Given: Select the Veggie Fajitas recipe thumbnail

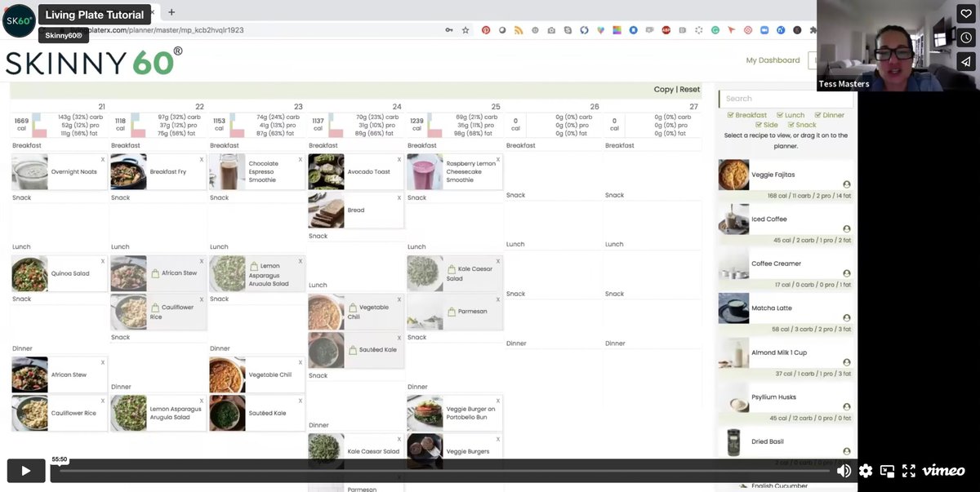Looking at the screenshot, I should coord(733,175).
